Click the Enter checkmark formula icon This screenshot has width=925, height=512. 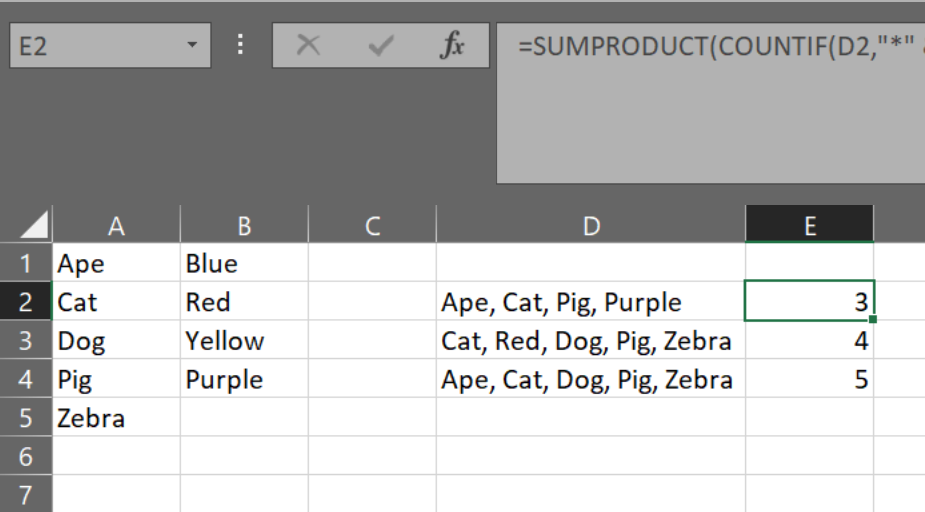coord(381,46)
